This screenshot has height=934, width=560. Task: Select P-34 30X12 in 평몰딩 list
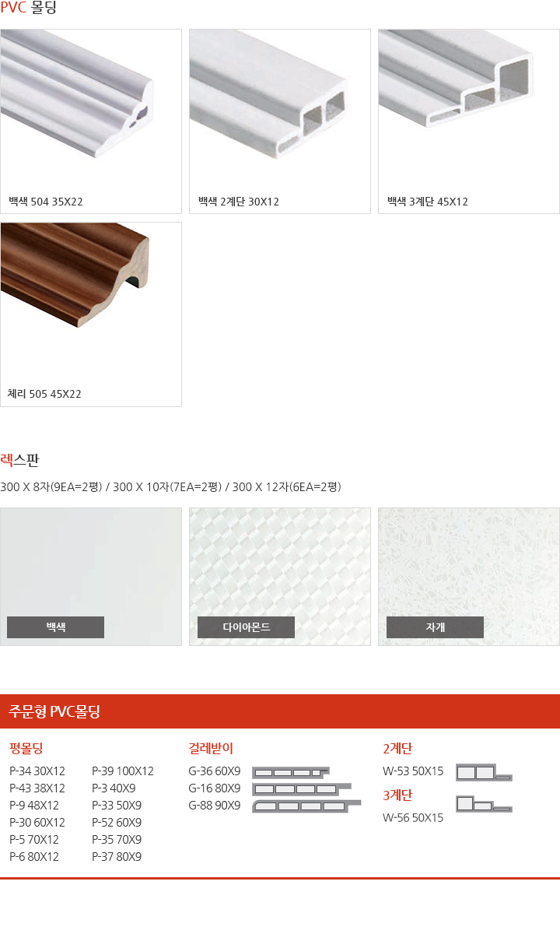[37, 771]
